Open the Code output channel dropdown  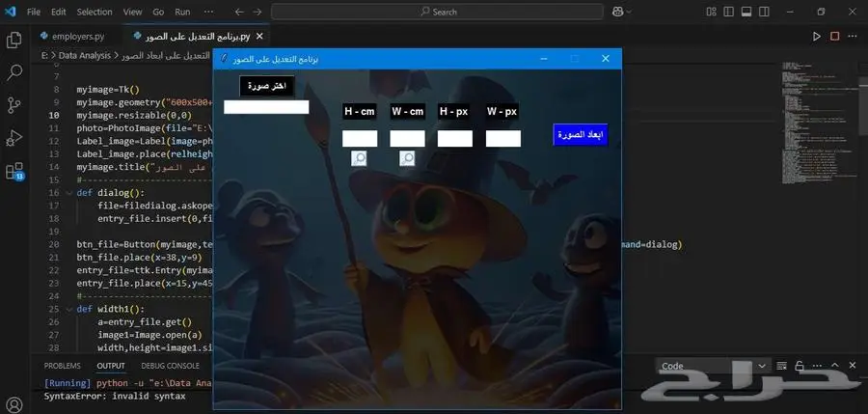click(x=713, y=366)
